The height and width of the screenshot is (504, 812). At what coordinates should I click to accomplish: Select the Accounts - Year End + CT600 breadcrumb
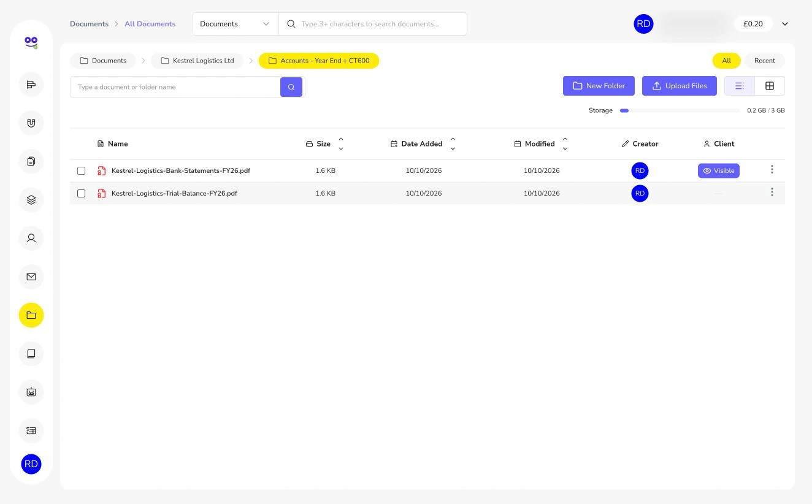319,61
